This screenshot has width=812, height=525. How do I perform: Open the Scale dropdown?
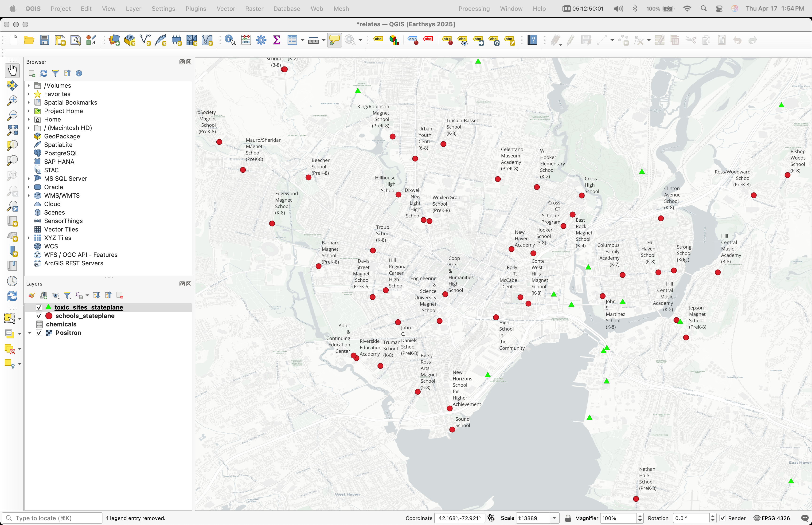click(x=554, y=518)
